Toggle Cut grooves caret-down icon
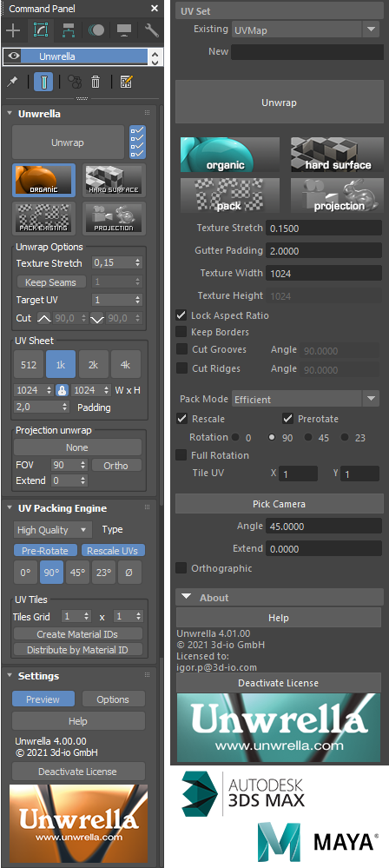This screenshot has width=389, height=868. point(97,318)
